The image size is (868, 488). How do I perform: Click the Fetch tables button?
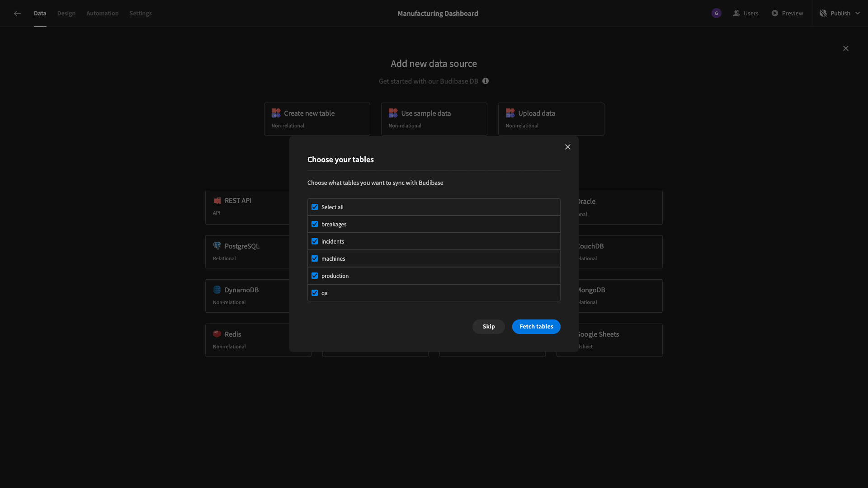(x=536, y=327)
